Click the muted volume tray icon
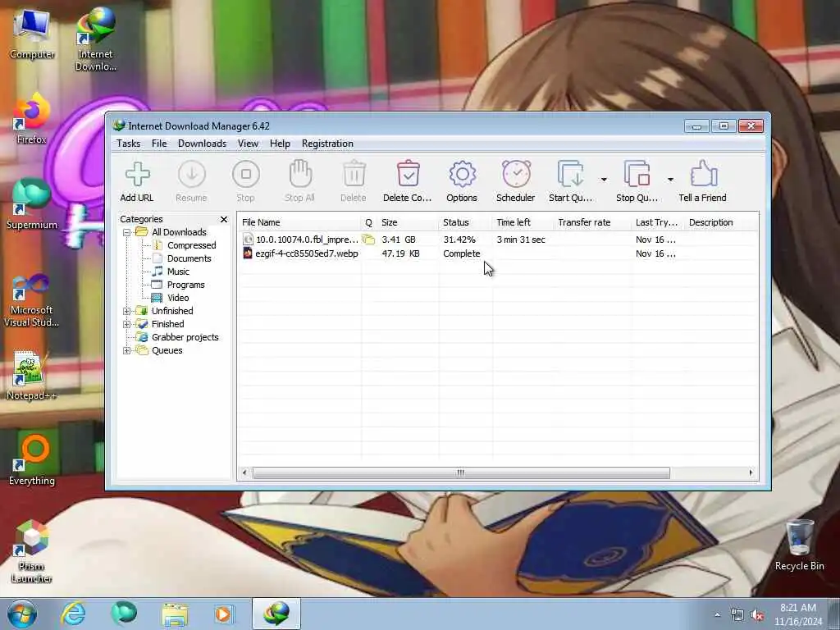Screen dimensions: 840x630 click(757, 615)
